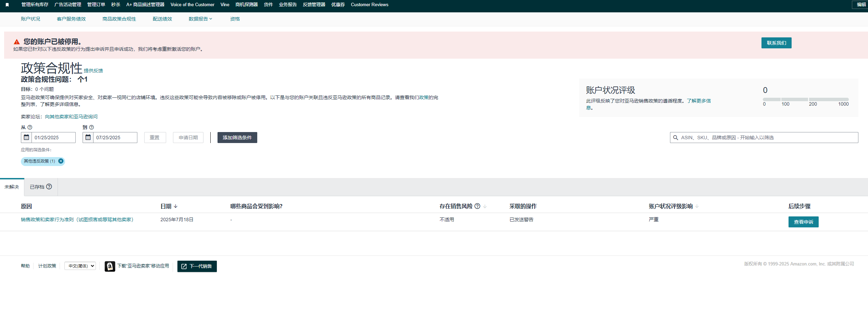Click the 计划政策 footer link
The width and height of the screenshot is (868, 320).
pyautogui.click(x=47, y=266)
